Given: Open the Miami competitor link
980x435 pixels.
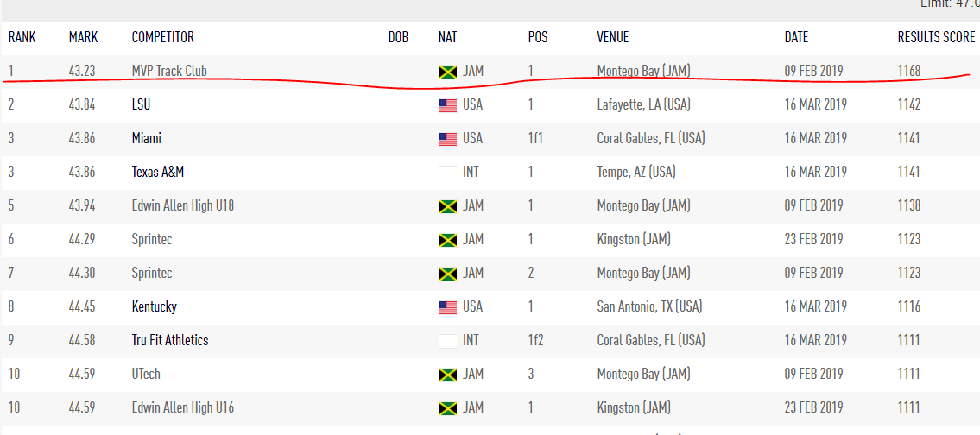Looking at the screenshot, I should pyautogui.click(x=147, y=138).
